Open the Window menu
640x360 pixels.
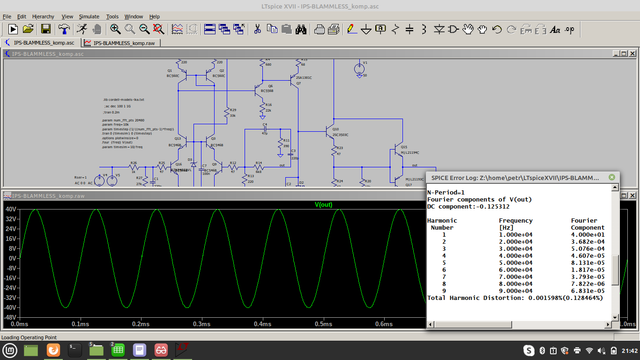(x=133, y=16)
